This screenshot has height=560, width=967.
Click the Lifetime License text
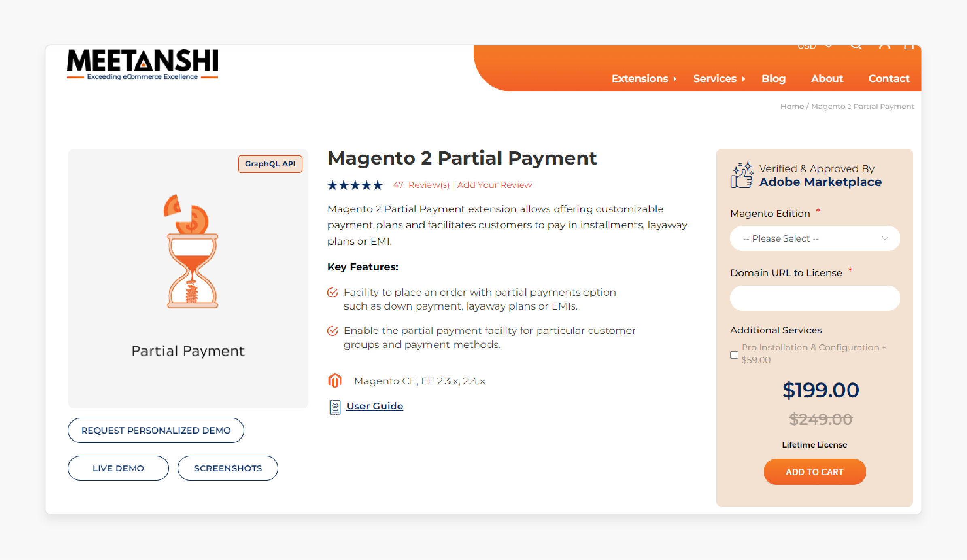pyautogui.click(x=814, y=445)
